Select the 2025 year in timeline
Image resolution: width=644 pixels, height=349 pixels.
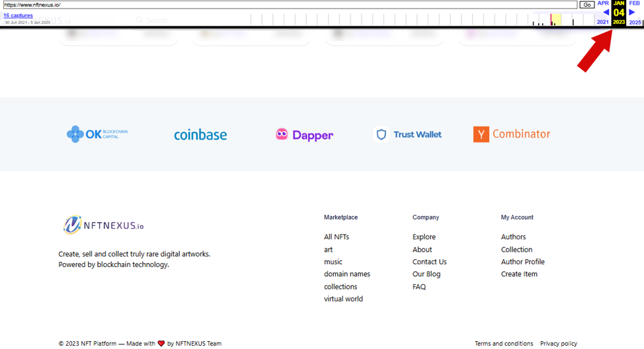coord(635,22)
